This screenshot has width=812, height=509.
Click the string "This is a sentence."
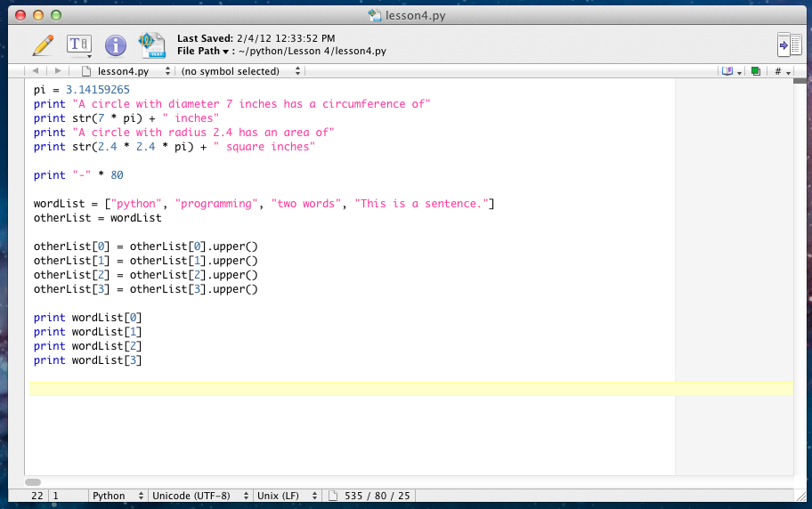point(421,204)
